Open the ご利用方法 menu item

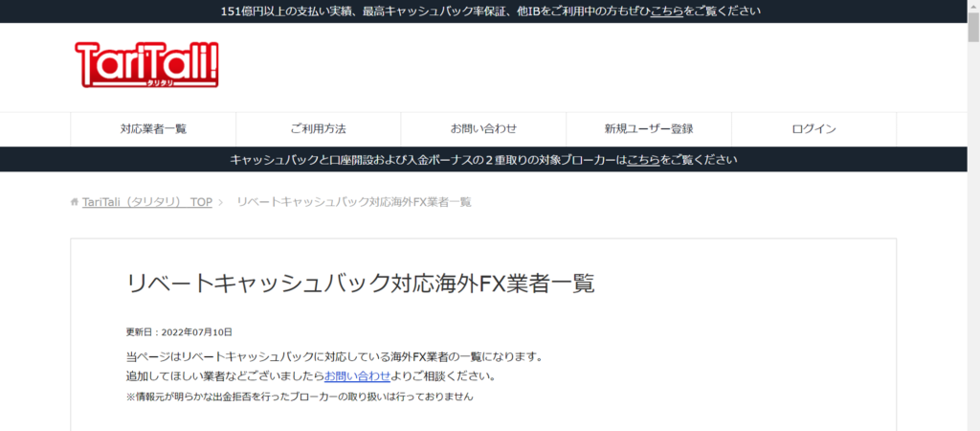point(318,129)
